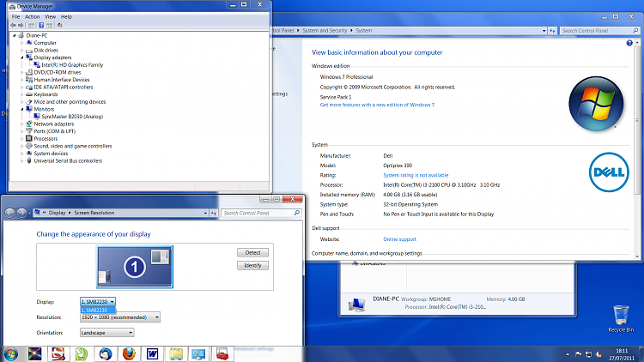Select IDE ATA/ATAPI controllers entry
Image resolution: width=644 pixels, height=362 pixels.
pyautogui.click(x=64, y=87)
